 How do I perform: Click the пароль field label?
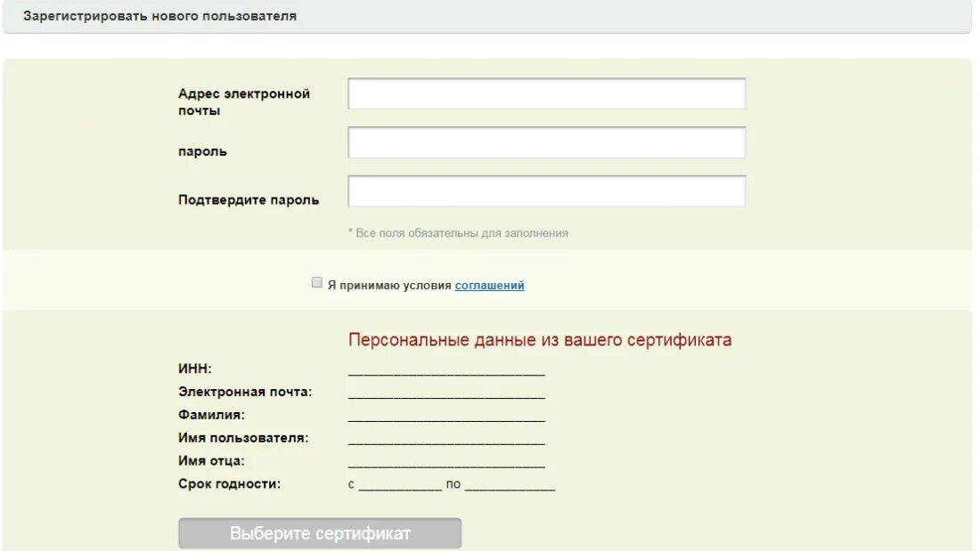pyautogui.click(x=202, y=151)
